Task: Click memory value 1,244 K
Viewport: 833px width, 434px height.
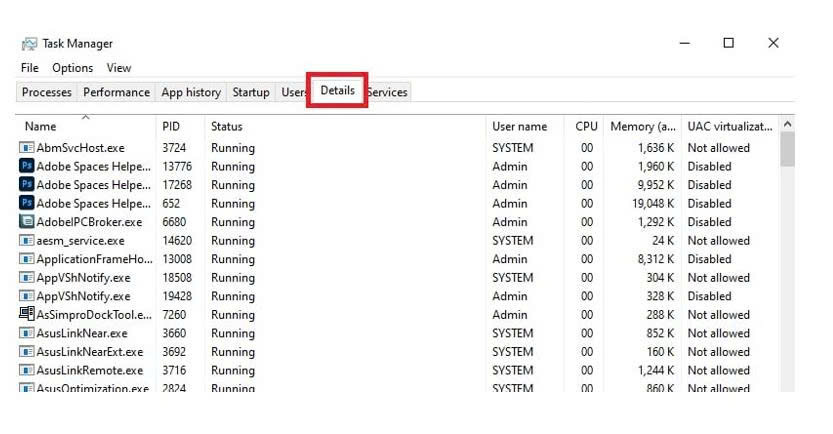Action: point(656,370)
